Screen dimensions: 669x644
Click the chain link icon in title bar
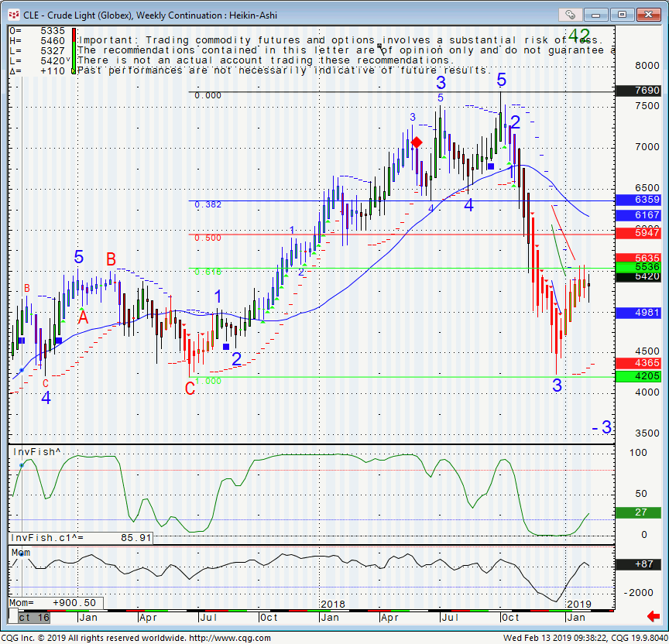point(570,14)
